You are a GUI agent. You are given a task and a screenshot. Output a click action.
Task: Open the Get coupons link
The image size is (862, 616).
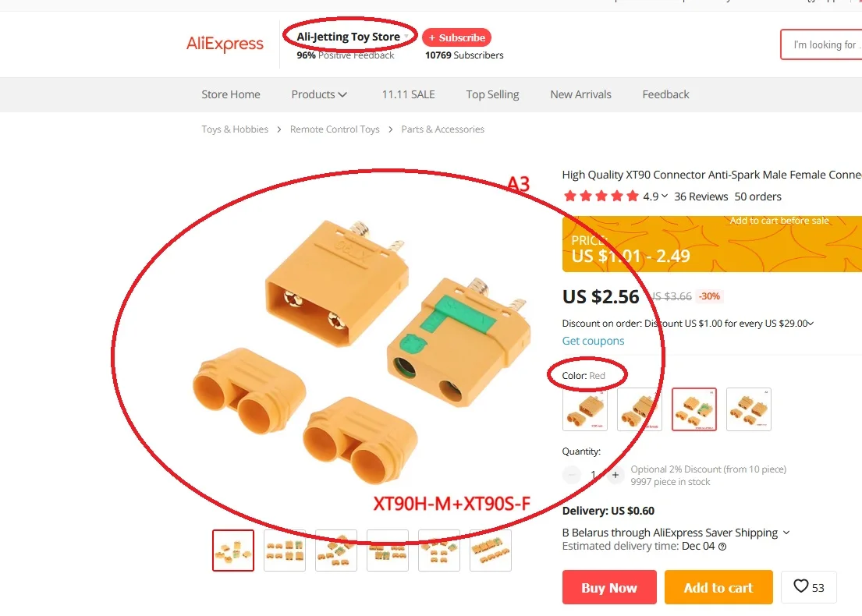pos(593,341)
